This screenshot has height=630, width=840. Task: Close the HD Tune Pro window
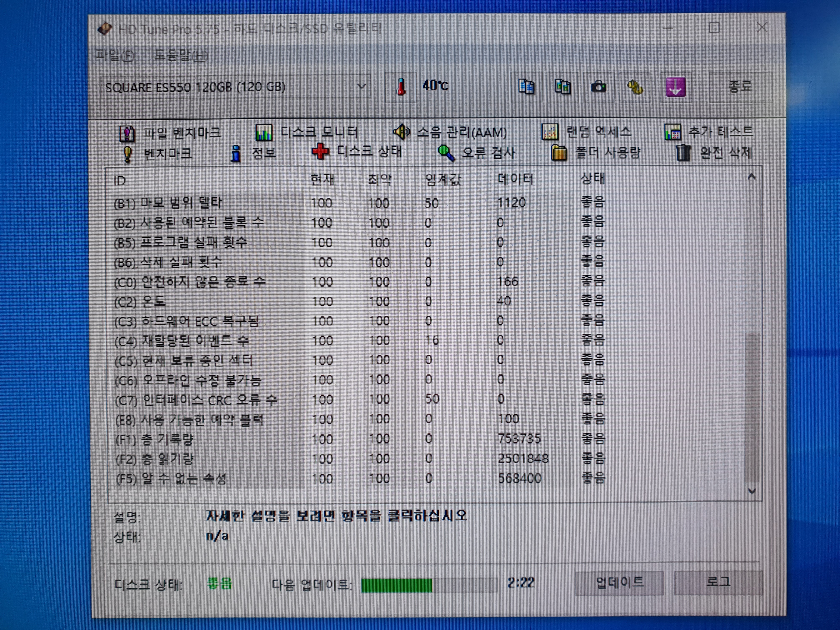click(762, 27)
